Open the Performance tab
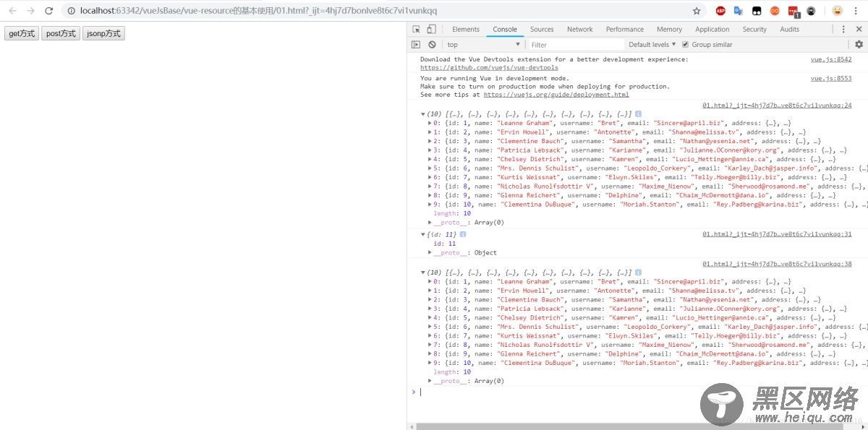This screenshot has height=430, width=868. click(625, 29)
